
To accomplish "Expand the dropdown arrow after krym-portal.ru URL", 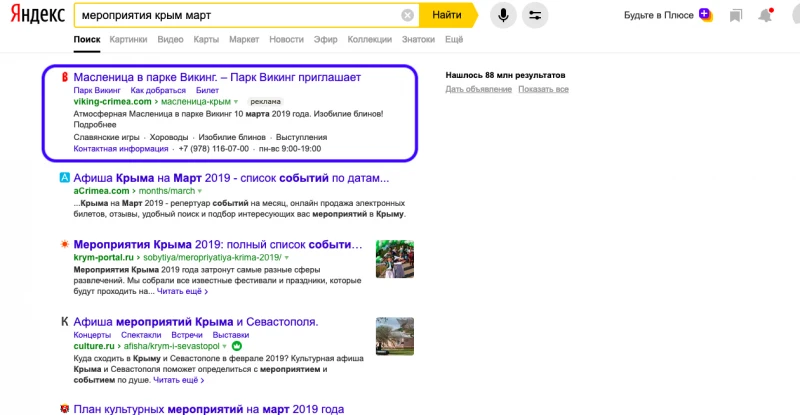I will point(287,258).
